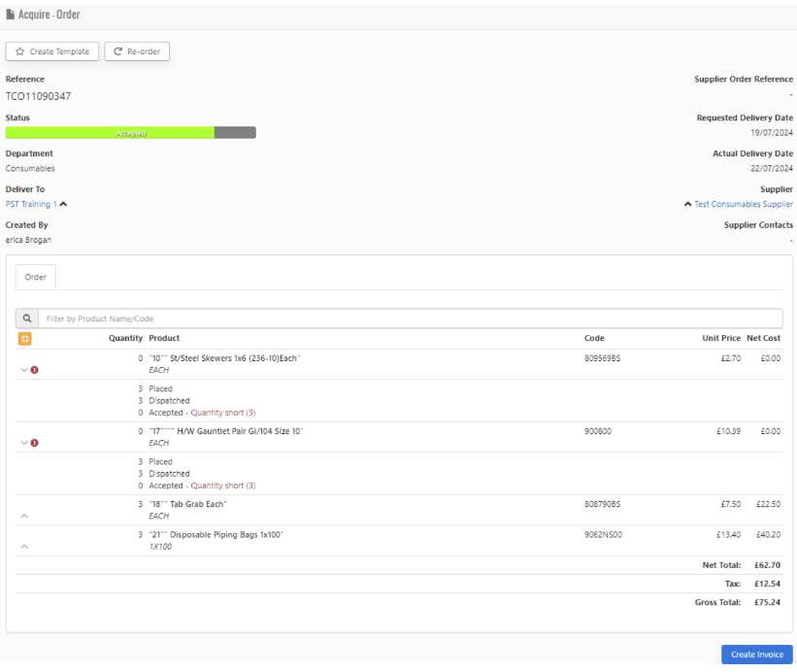Image resolution: width=797 pixels, height=672 pixels.
Task: Click the Filter by Product Name/Code field
Action: click(x=408, y=319)
